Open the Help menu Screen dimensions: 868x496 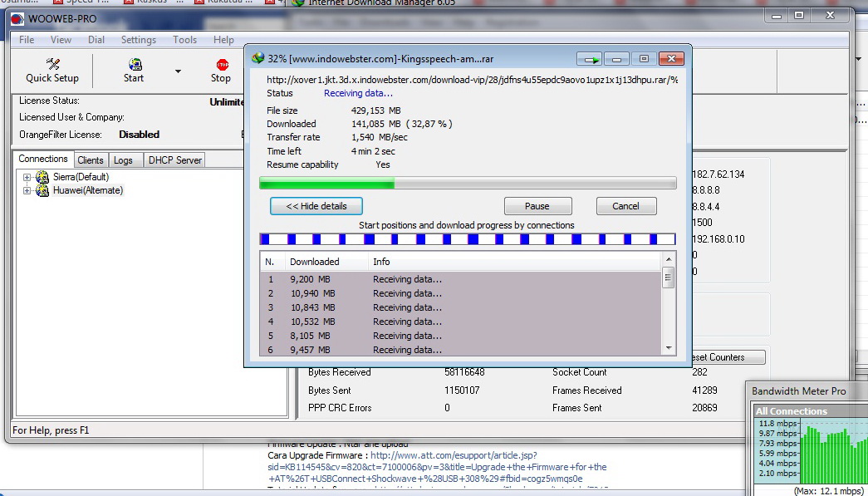(223, 40)
